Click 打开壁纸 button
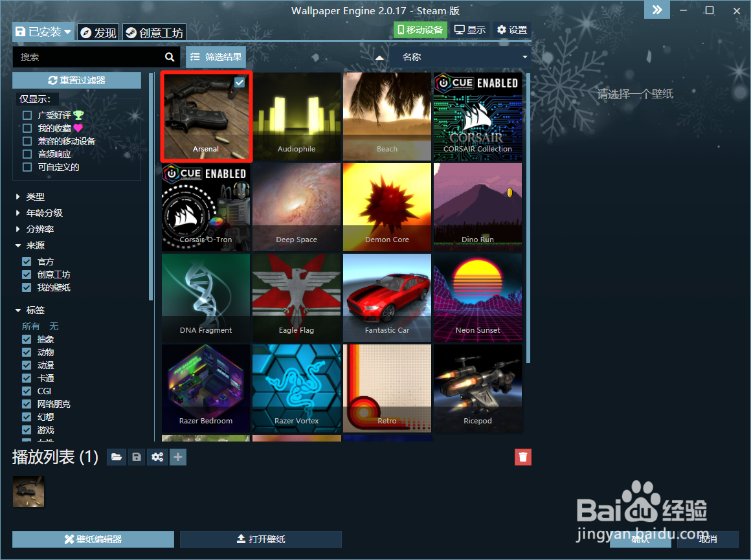 coord(261,539)
